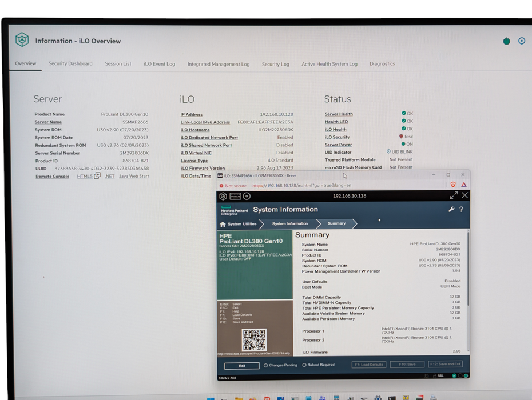Viewport: 532px width, 400px height.
Task: Click home icon beside System Utilities
Action: 223,224
